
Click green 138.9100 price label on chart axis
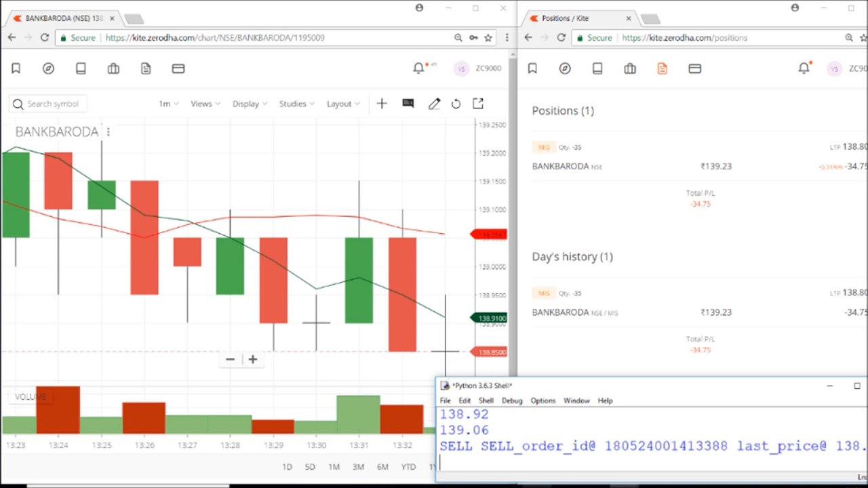pos(490,318)
